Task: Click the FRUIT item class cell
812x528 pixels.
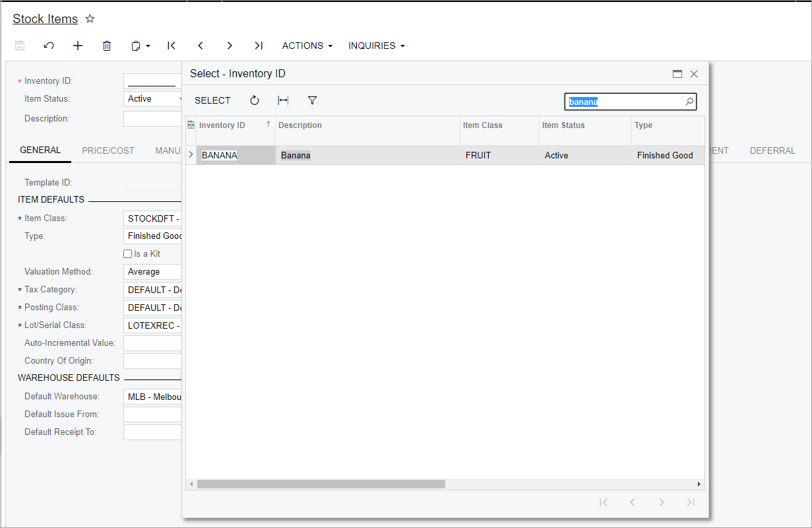Action: (x=499, y=155)
